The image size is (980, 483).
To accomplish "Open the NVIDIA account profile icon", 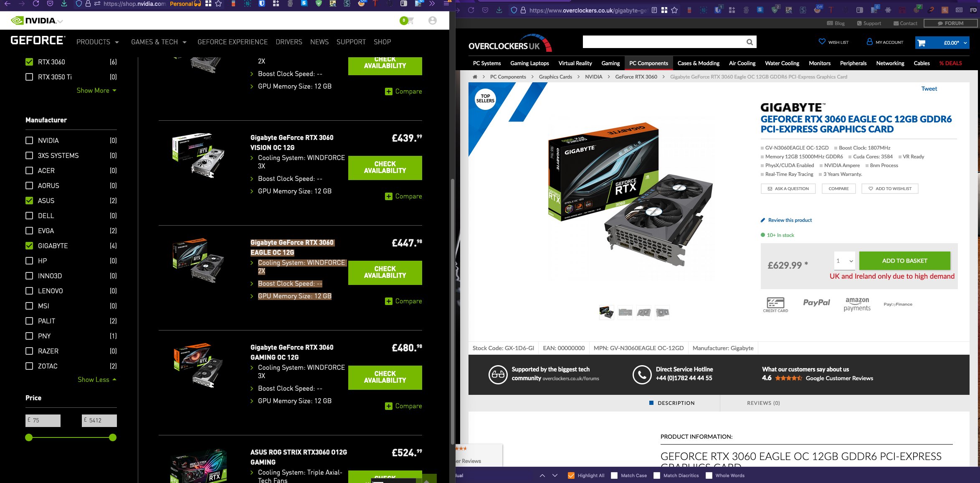I will (432, 20).
